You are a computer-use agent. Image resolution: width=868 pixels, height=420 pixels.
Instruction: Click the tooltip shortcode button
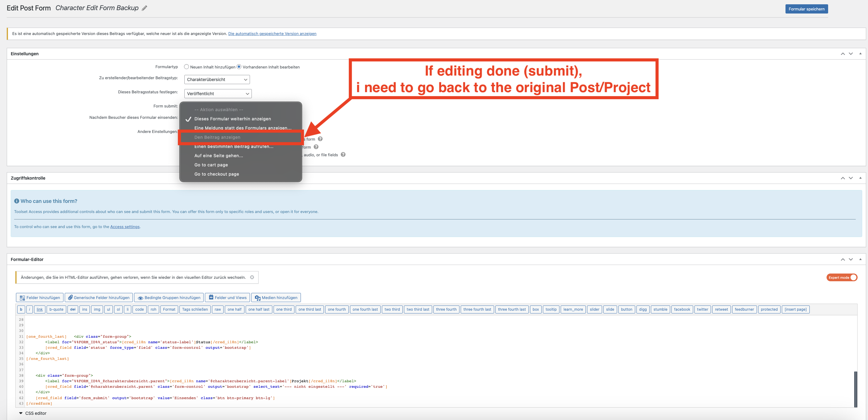pyautogui.click(x=551, y=309)
